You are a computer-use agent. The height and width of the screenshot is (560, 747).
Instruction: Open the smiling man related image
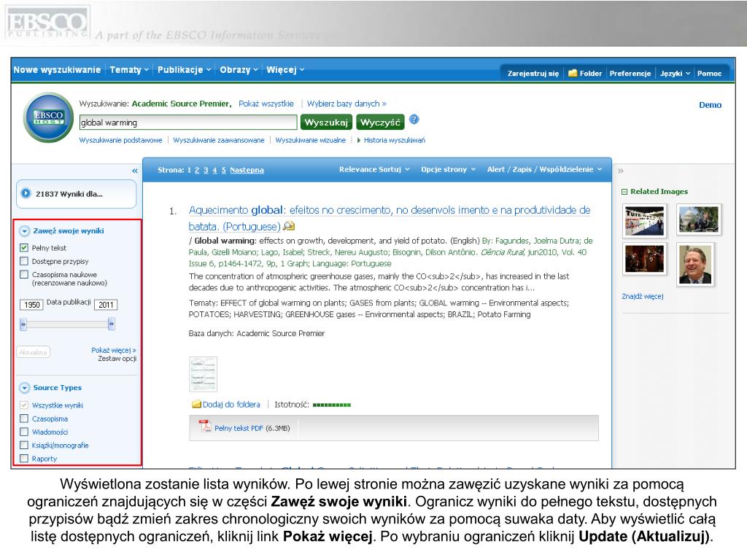[x=695, y=265]
